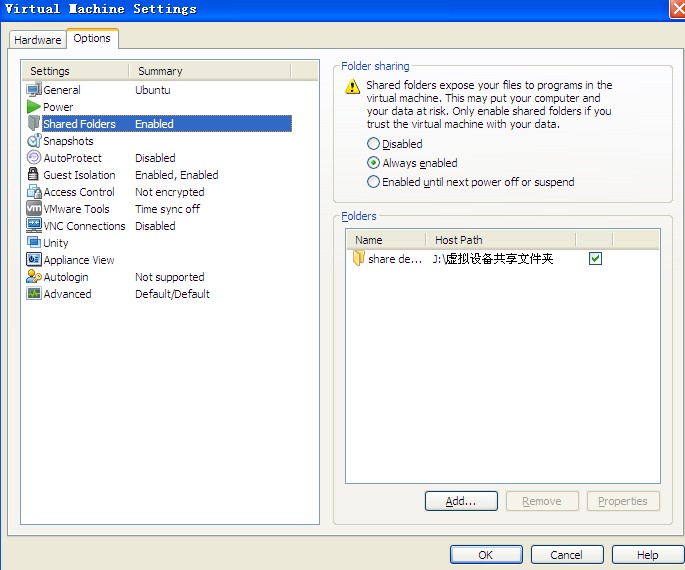Click the Settings column header
685x570 pixels.
coord(75,71)
